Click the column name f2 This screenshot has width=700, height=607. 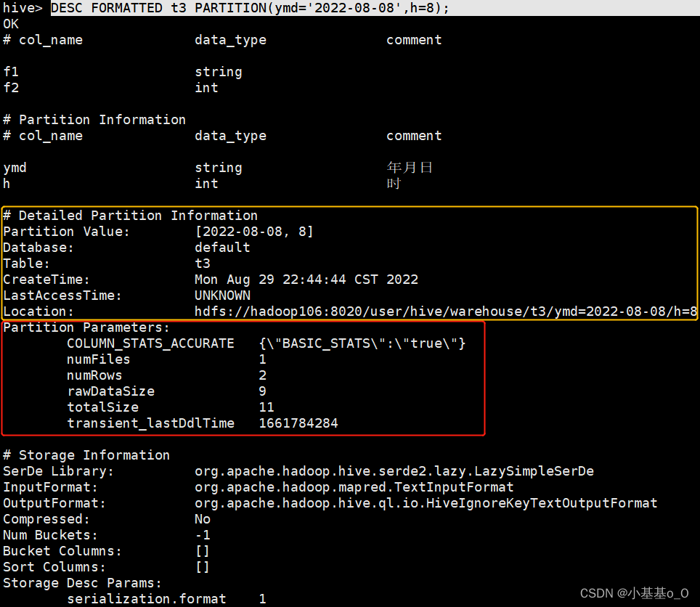pos(11,87)
